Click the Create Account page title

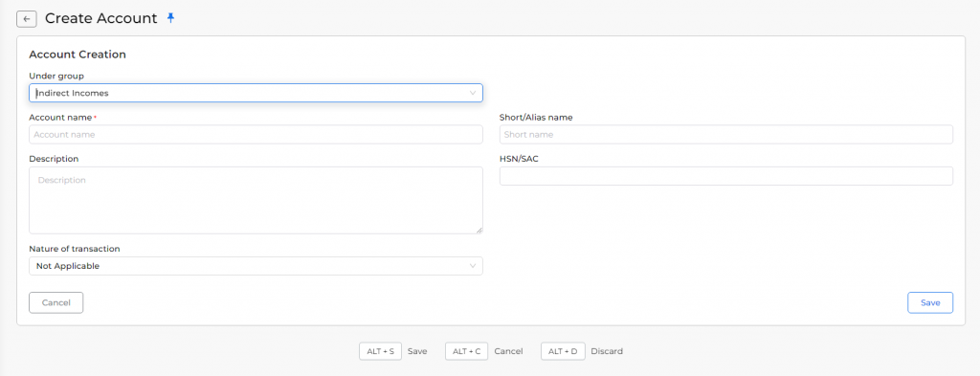click(x=101, y=19)
